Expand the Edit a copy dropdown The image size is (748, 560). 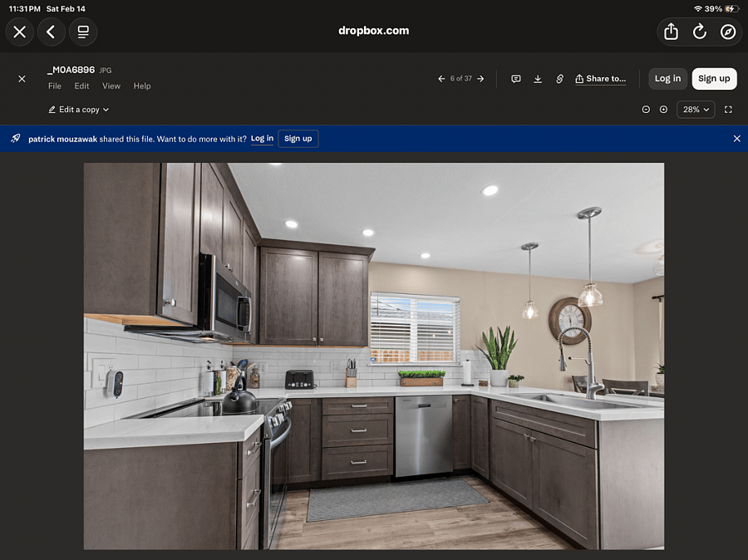[x=79, y=110]
